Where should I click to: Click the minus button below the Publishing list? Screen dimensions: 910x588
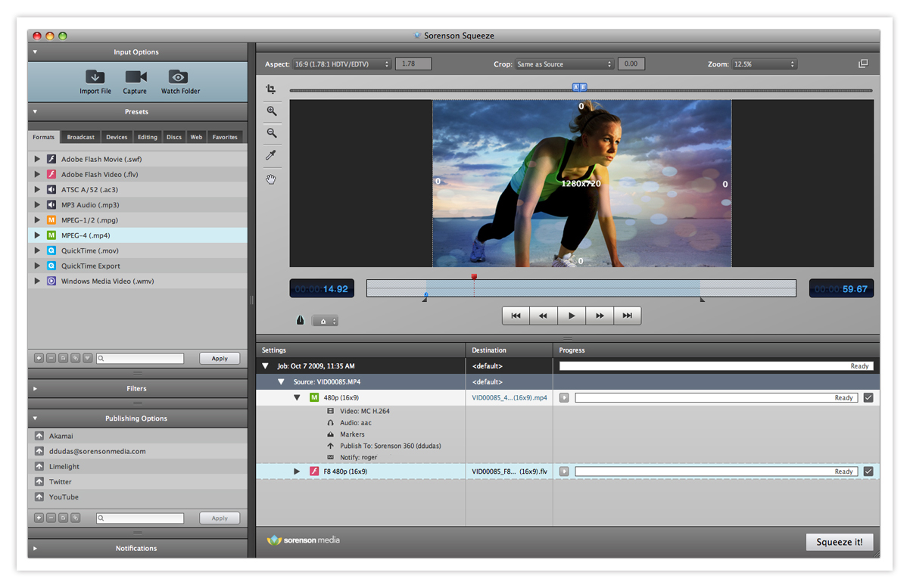51,518
